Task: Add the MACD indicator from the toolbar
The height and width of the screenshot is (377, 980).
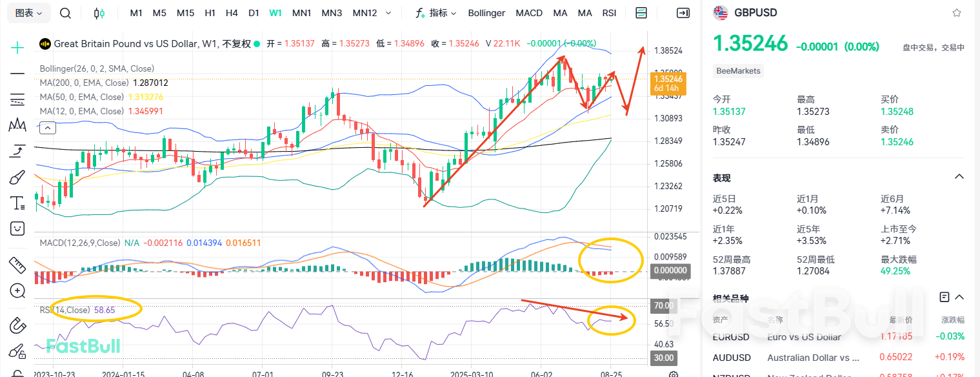Action: (529, 12)
